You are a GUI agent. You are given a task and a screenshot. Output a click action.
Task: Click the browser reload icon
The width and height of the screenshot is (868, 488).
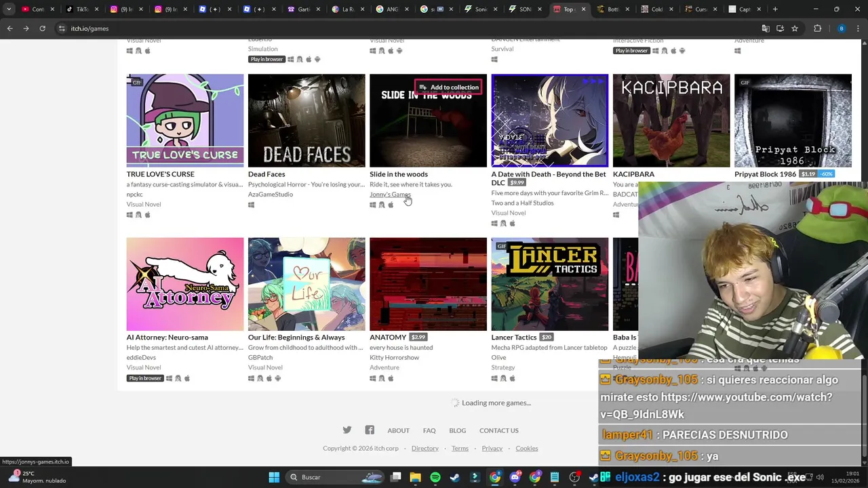42,28
